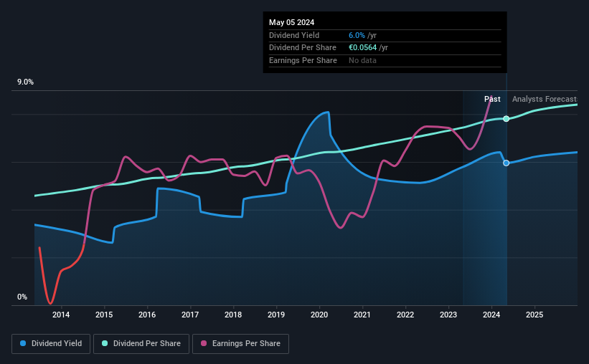Click the 2024 x-axis label
Viewport: 589px width, 364px height.
click(x=491, y=315)
